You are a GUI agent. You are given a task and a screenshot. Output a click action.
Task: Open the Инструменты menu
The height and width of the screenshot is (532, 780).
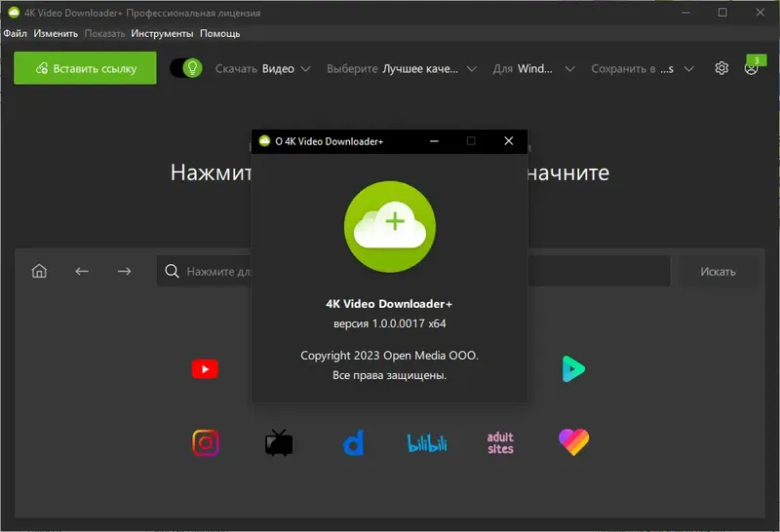[x=162, y=33]
